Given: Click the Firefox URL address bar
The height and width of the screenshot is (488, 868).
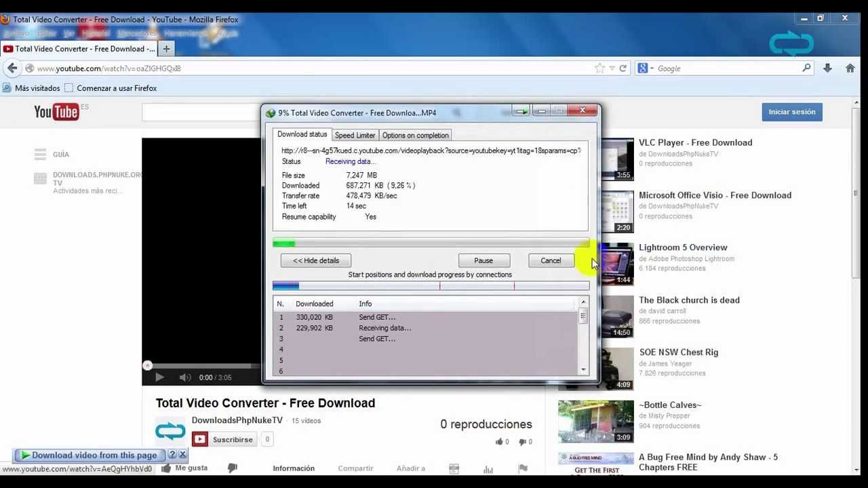Looking at the screenshot, I should 312,68.
